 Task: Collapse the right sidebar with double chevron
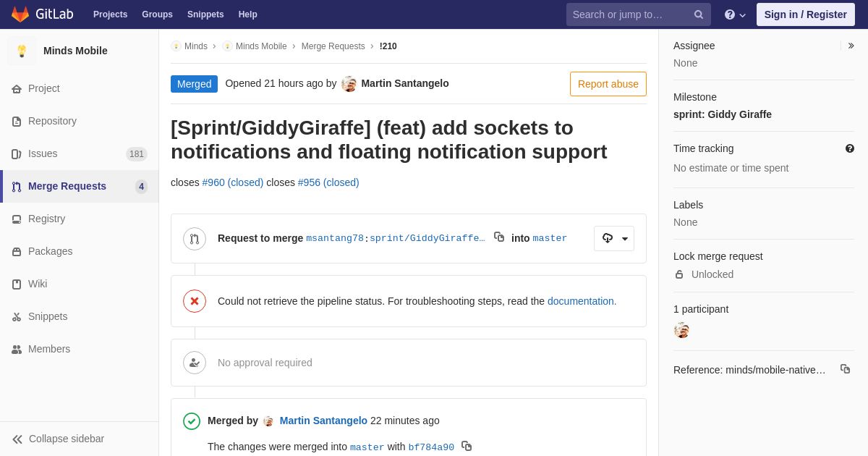click(x=851, y=46)
